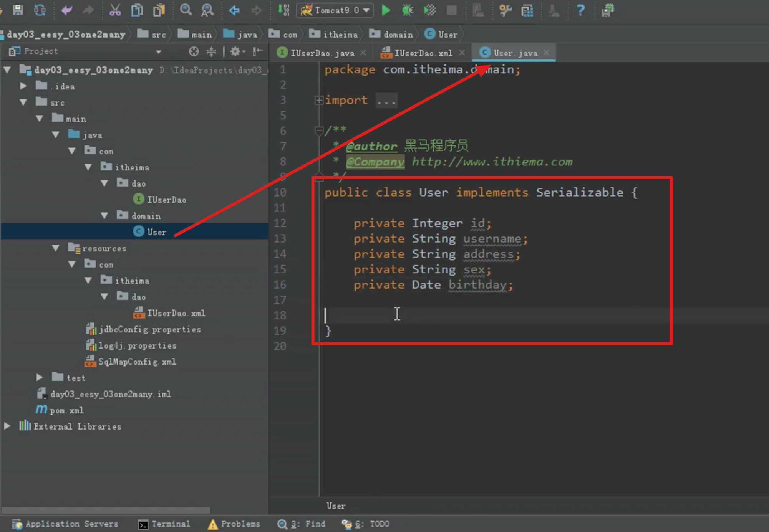The height and width of the screenshot is (532, 769).
Task: Run Tomcat9.0 with green play button
Action: pos(386,10)
